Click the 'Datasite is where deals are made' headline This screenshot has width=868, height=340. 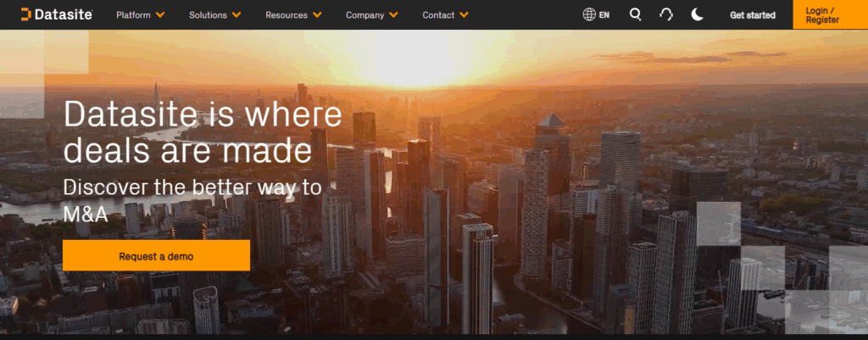click(203, 132)
